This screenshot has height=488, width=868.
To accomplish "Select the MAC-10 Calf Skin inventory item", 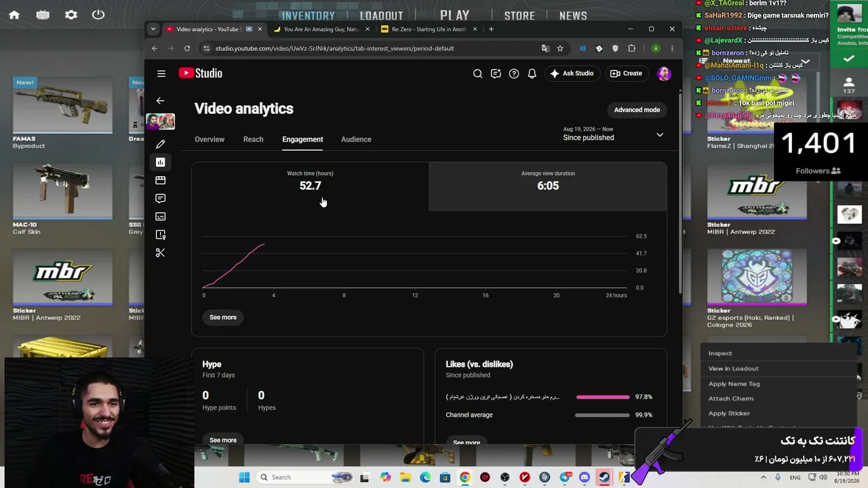I will pyautogui.click(x=62, y=199).
